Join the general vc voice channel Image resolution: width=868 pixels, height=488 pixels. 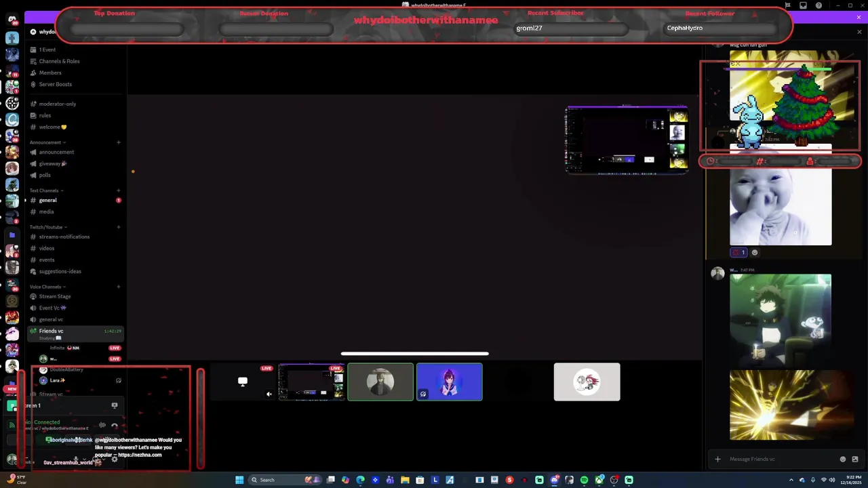click(x=51, y=319)
